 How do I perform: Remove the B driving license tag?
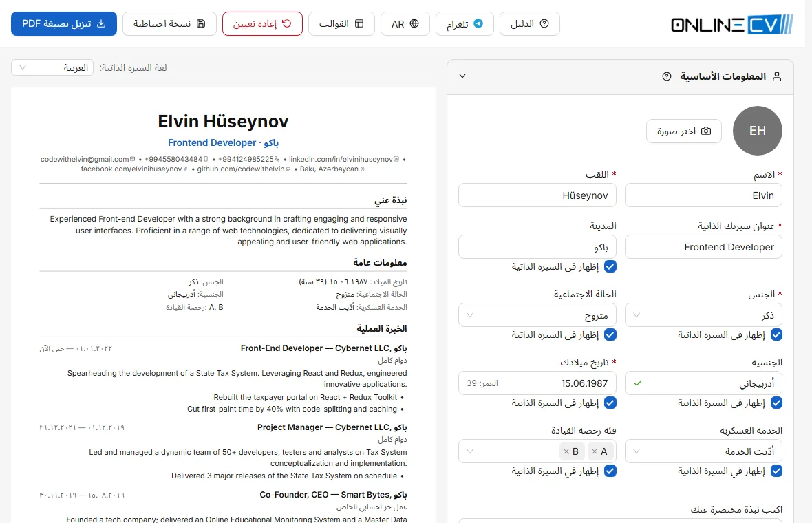point(566,451)
